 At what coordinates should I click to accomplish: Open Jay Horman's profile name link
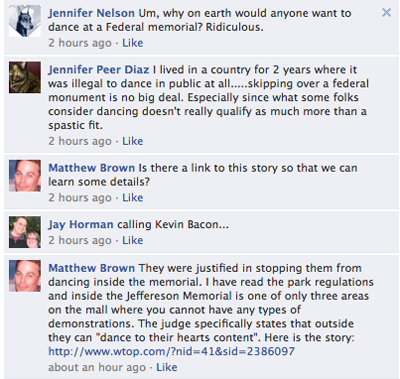coord(81,224)
